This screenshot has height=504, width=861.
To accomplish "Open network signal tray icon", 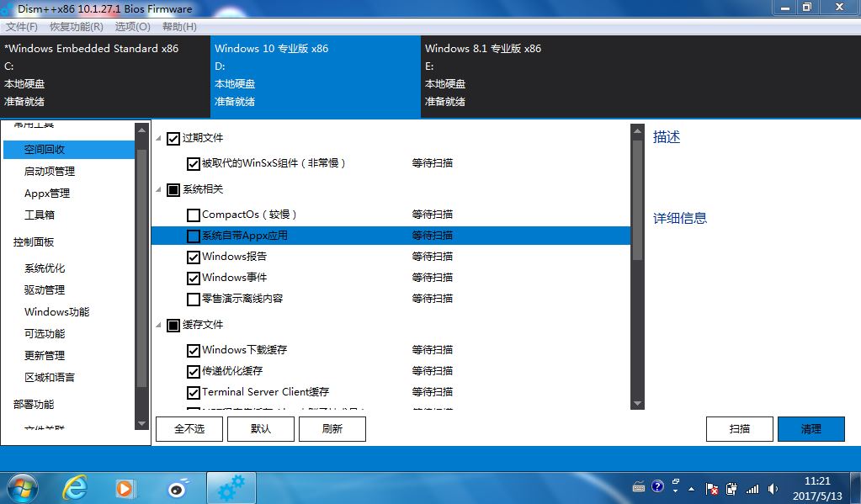I will pyautogui.click(x=752, y=489).
